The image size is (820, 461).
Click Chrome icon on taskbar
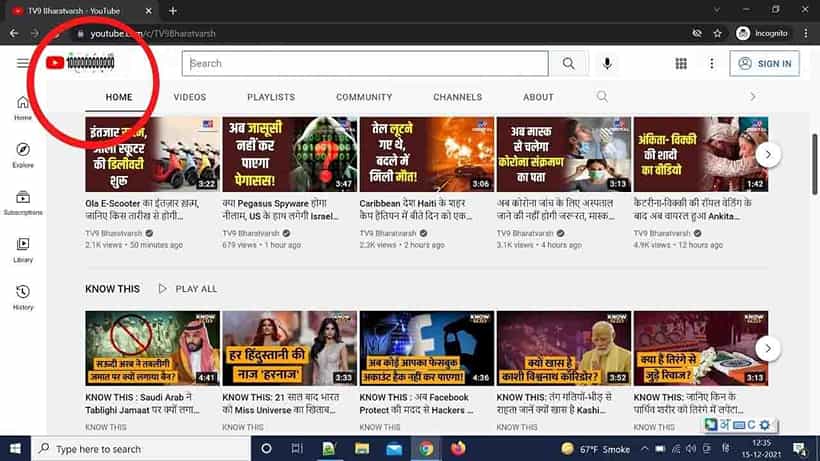click(426, 448)
